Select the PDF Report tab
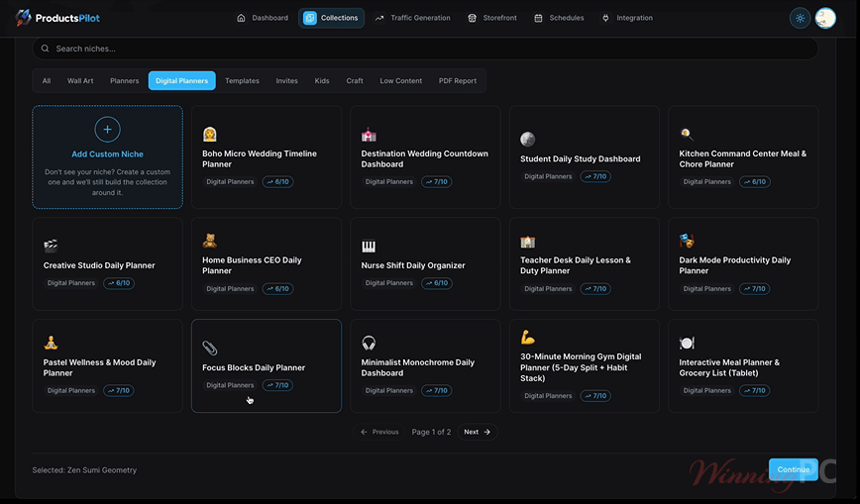The image size is (860, 504). click(458, 80)
